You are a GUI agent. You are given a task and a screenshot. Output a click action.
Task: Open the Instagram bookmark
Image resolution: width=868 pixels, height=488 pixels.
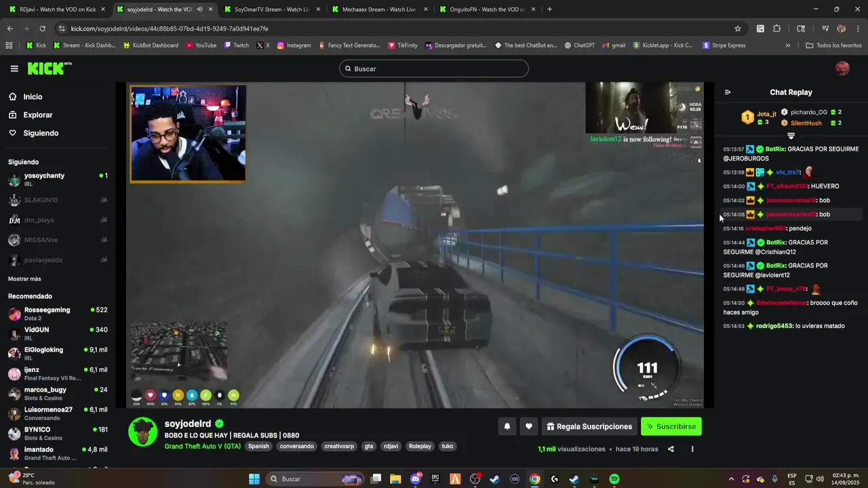click(293, 45)
